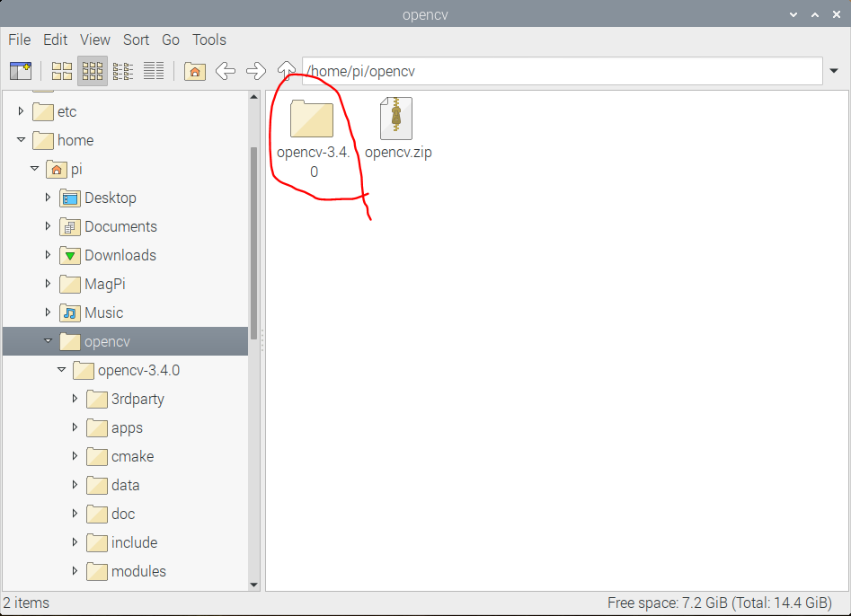The height and width of the screenshot is (616, 851).
Task: Select the opencv-3.4.0 folder icon in file pane
Action: 312,119
